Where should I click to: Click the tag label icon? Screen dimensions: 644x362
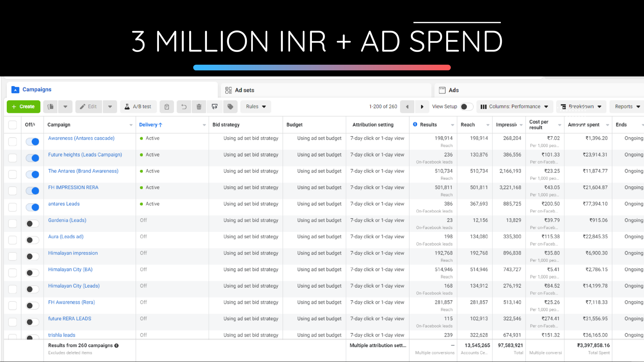click(x=230, y=107)
